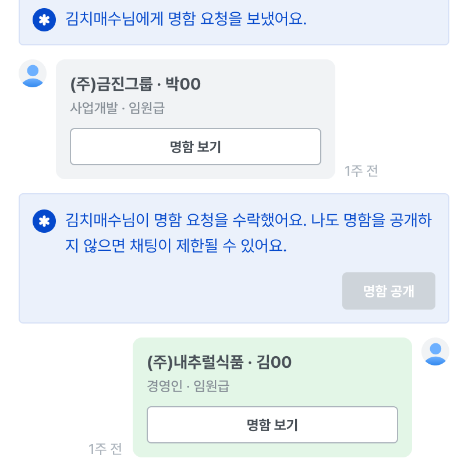Tap the 명함 공개 button
This screenshot has width=468, height=476.
[388, 291]
